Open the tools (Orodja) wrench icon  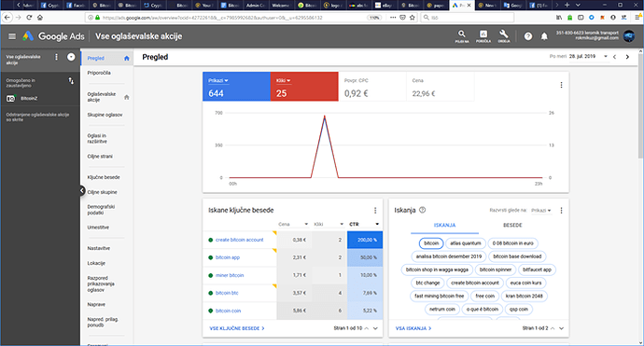(x=504, y=36)
